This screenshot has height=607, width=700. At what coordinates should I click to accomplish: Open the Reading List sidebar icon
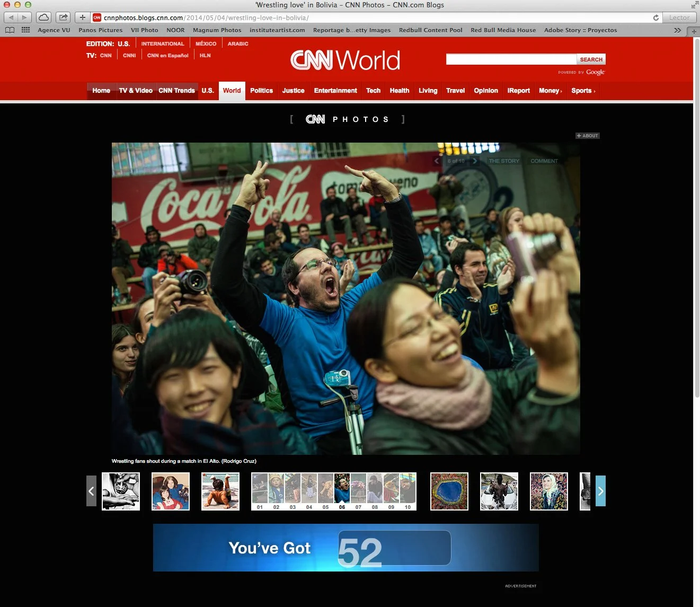coord(10,30)
